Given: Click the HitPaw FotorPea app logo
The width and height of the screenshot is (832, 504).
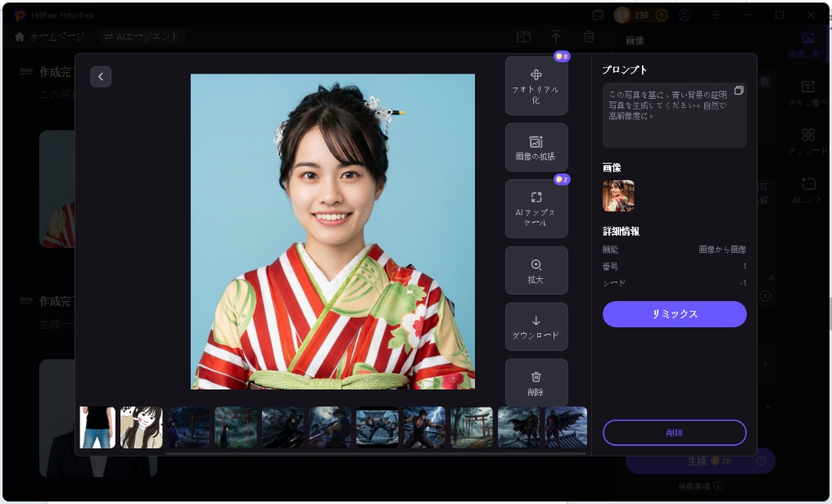Looking at the screenshot, I should click(20, 15).
